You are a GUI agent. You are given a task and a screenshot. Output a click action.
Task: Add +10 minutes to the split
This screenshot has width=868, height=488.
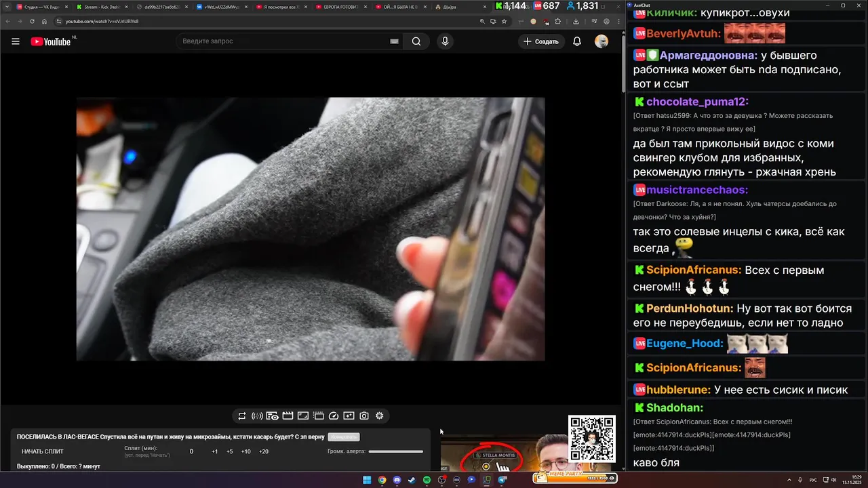[245, 451]
